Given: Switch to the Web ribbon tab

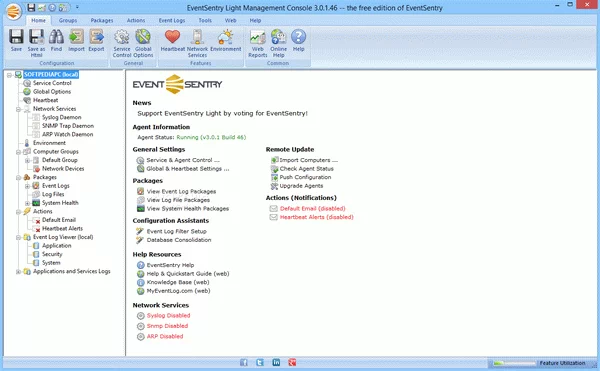Looking at the screenshot, I should click(x=230, y=20).
